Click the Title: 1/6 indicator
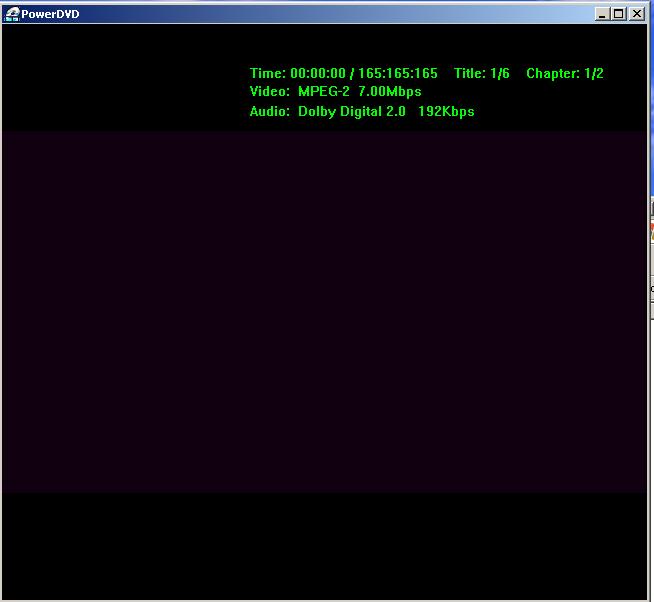The width and height of the screenshot is (654, 602). [482, 73]
